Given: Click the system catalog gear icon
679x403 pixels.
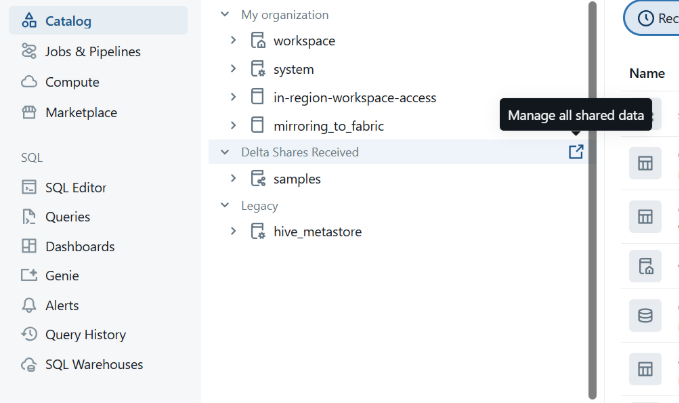Looking at the screenshot, I should [x=257, y=69].
